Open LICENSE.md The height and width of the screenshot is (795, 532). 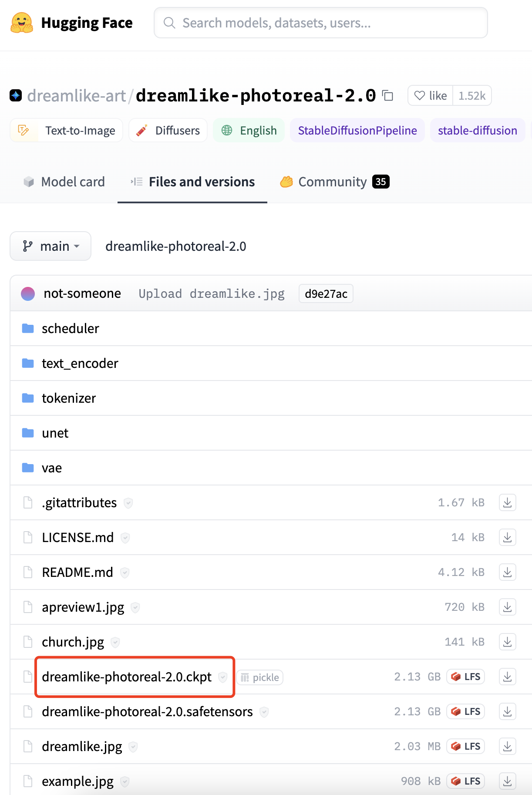[78, 537]
